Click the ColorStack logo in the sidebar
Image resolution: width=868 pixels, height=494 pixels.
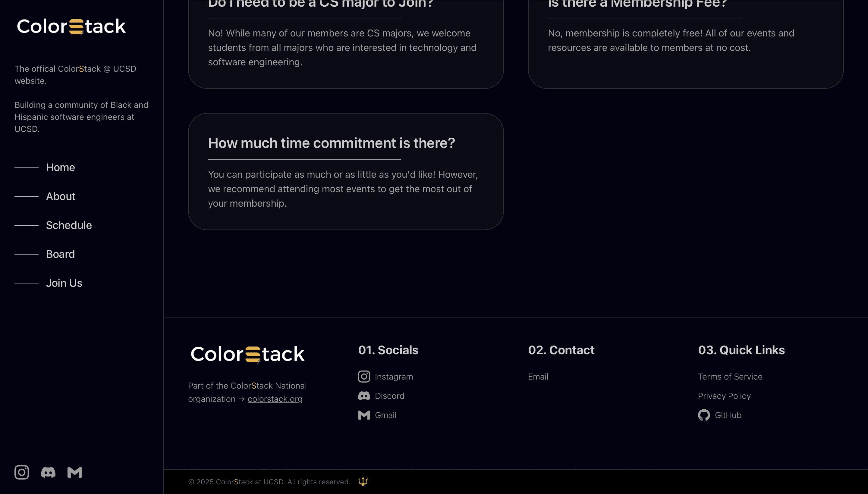(71, 27)
